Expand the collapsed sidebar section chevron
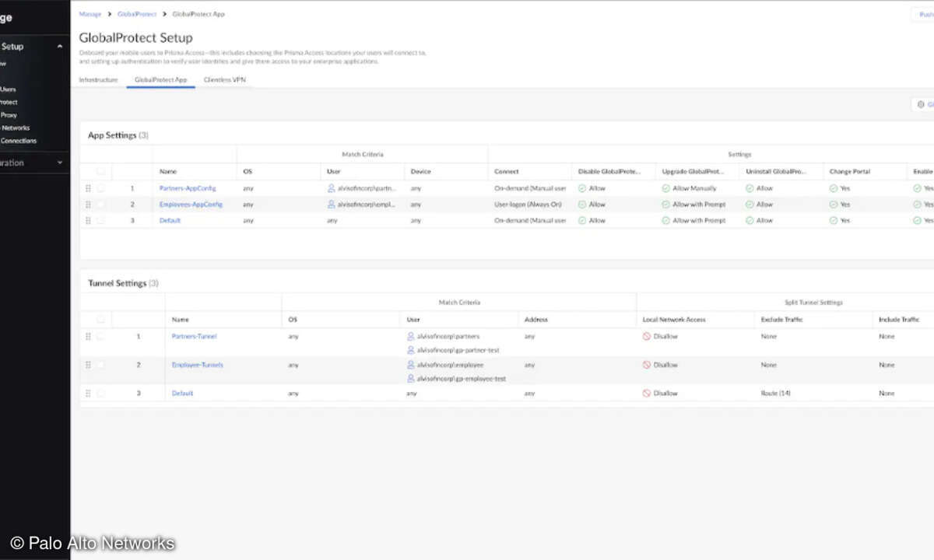The width and height of the screenshot is (934, 560). click(x=60, y=163)
